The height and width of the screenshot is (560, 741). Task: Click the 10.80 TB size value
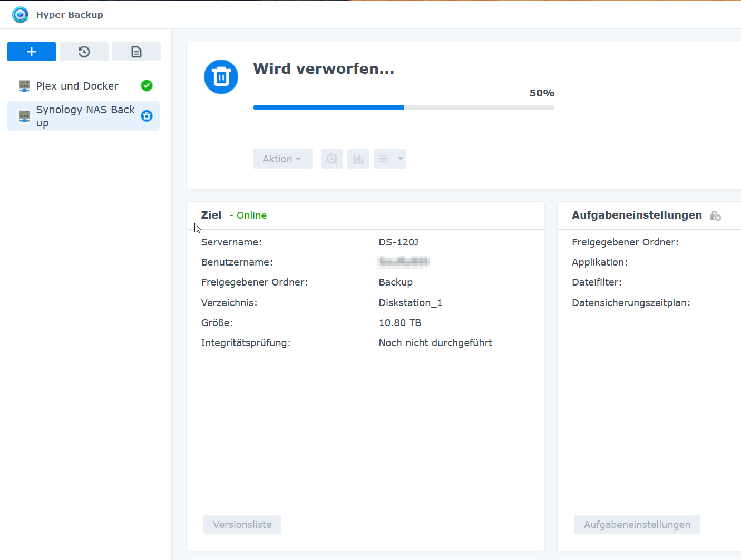(x=400, y=323)
